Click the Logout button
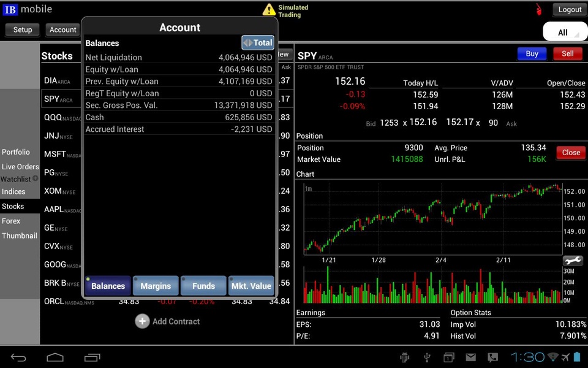Viewport: 588px width, 368px height. point(570,10)
